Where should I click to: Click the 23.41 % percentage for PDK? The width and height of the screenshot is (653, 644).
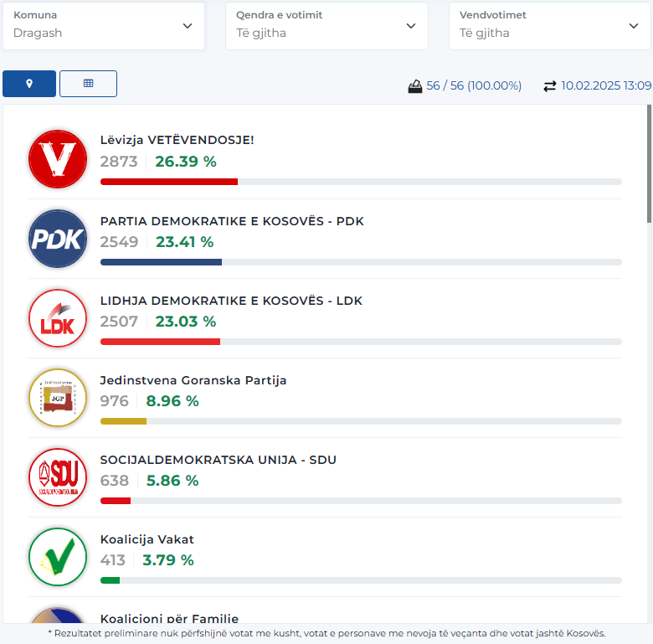coord(185,242)
